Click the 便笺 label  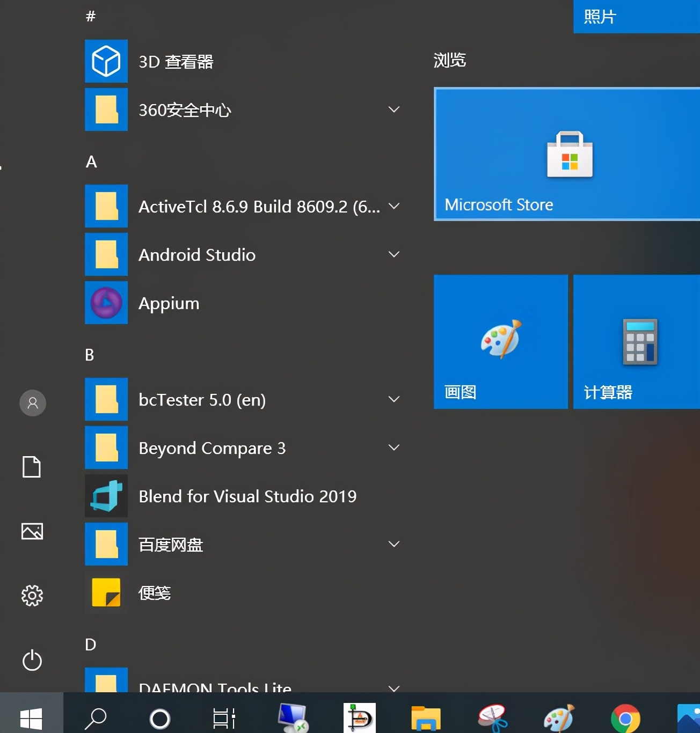pyautogui.click(x=155, y=593)
